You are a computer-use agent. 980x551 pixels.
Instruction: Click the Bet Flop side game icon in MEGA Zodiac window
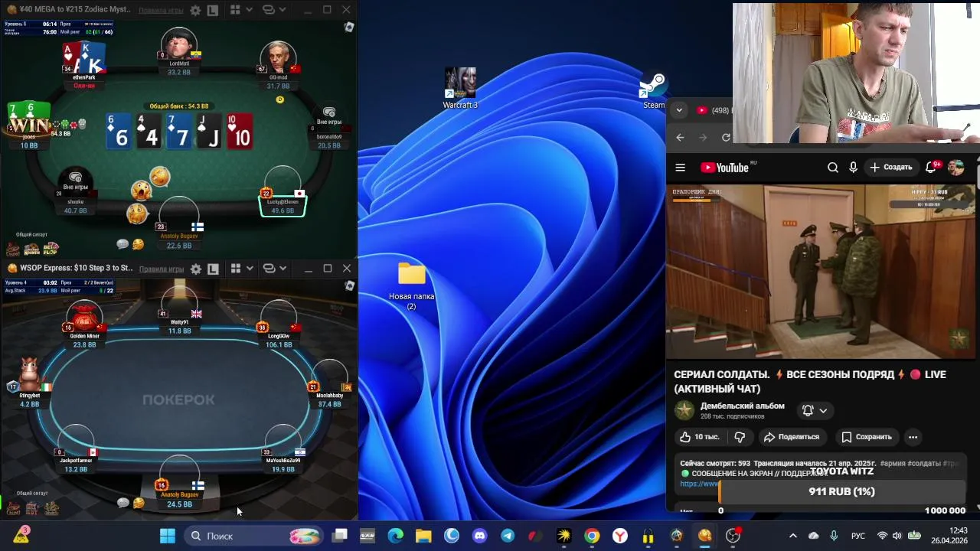pyautogui.click(x=51, y=249)
